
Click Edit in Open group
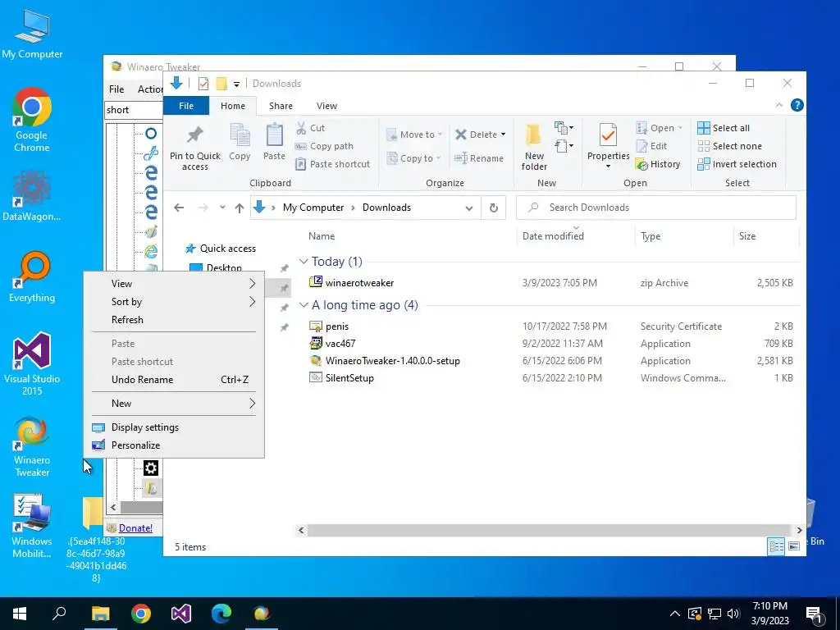coord(651,146)
